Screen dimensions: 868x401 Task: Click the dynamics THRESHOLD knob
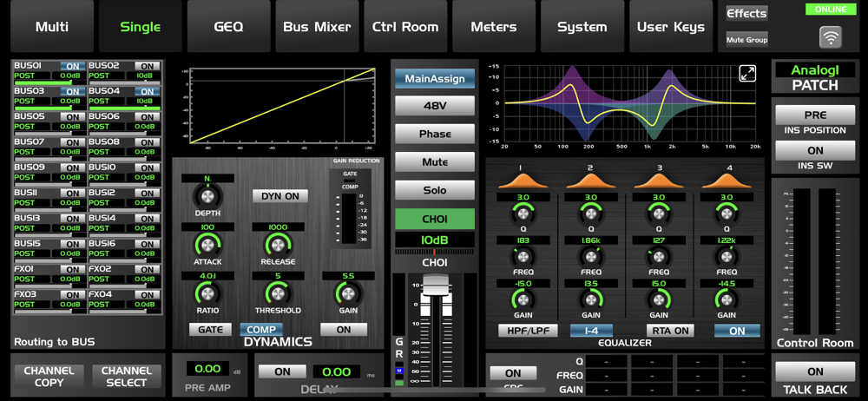click(x=278, y=293)
